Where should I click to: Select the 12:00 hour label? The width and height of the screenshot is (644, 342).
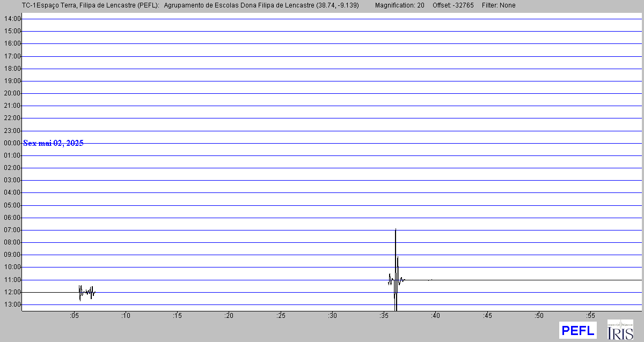coord(12,292)
